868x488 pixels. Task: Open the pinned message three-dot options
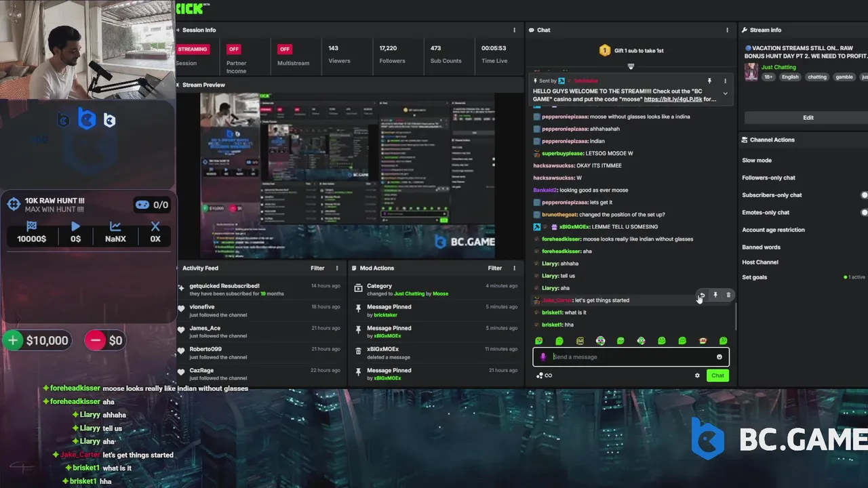725,81
